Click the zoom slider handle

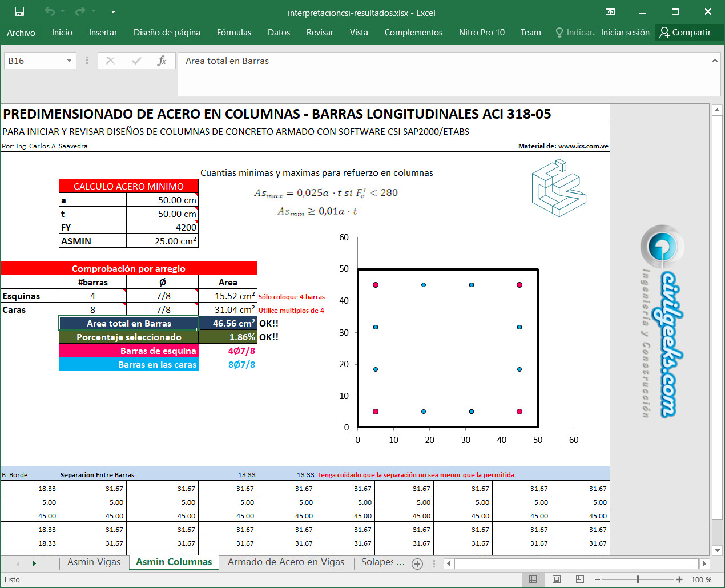[x=638, y=579]
